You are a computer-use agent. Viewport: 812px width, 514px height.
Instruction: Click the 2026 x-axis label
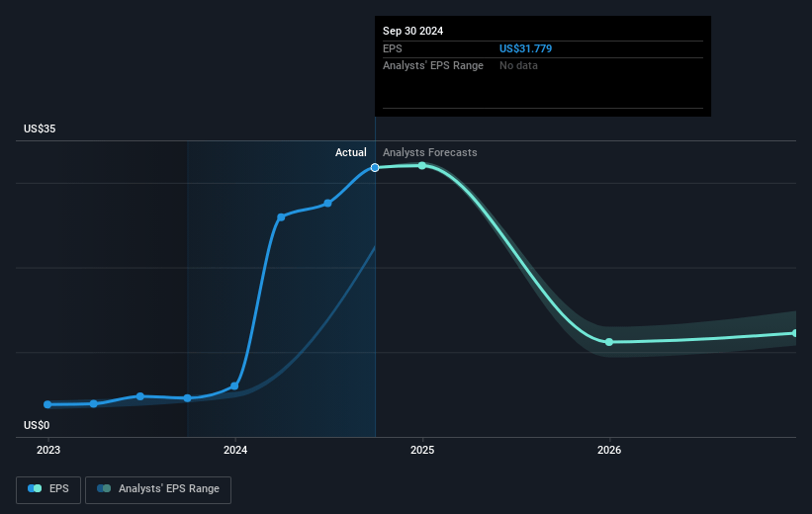point(609,450)
